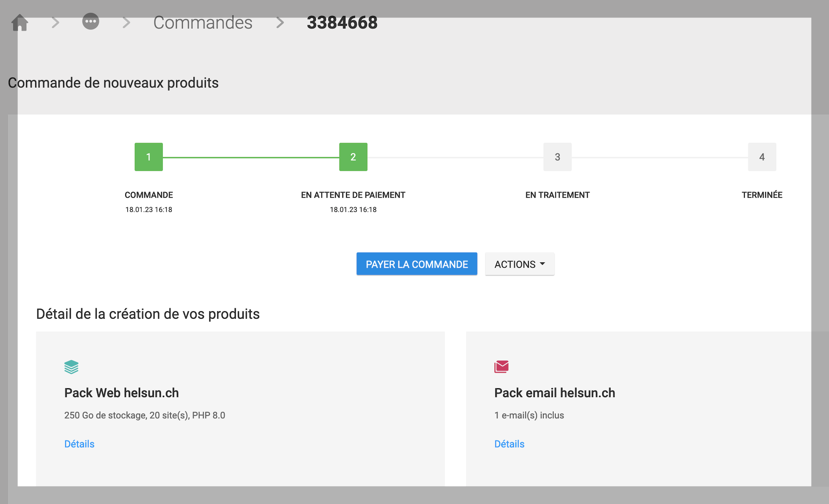The height and width of the screenshot is (504, 829).
Task: Click the chevron before order number 3384668
Action: coord(280,22)
